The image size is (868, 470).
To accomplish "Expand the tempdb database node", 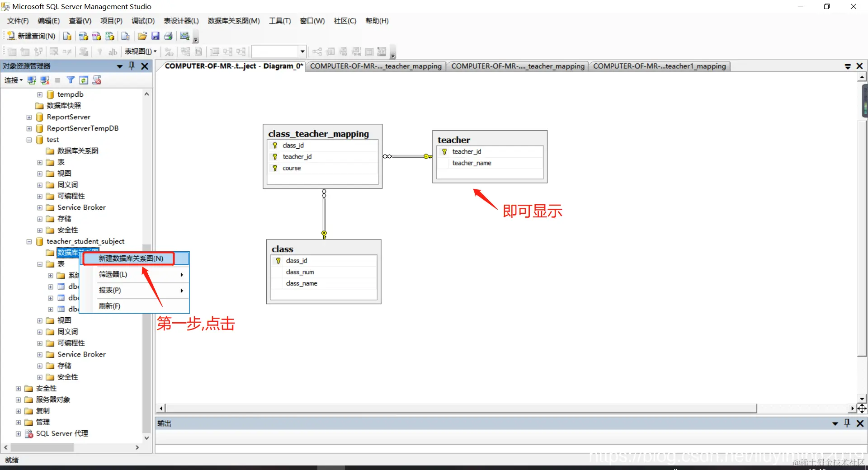I will point(40,95).
